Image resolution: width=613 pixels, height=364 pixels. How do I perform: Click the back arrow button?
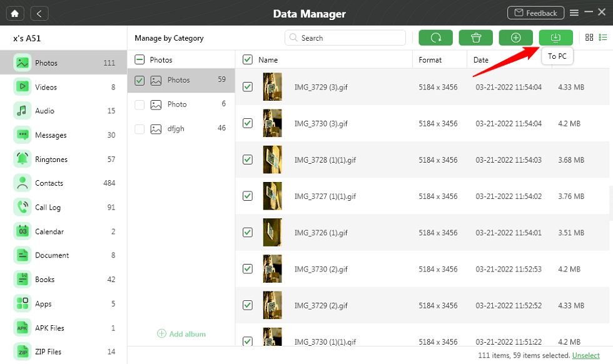point(39,13)
